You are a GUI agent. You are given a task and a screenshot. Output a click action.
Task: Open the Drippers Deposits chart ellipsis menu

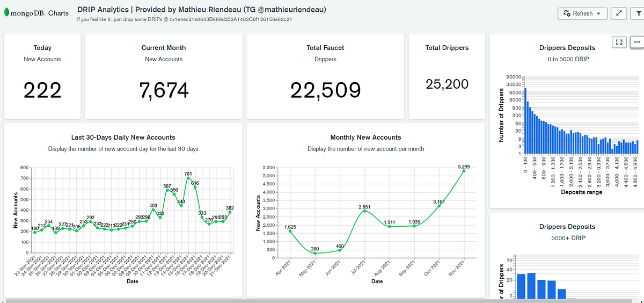click(636, 42)
